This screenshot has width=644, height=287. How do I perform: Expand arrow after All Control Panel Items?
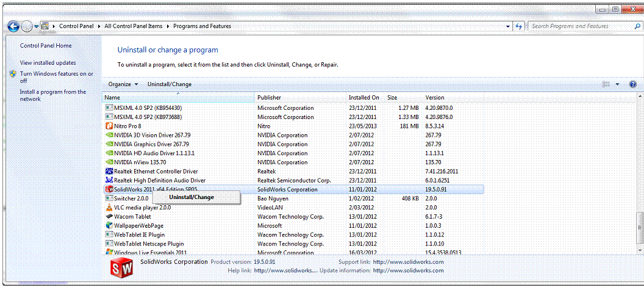point(168,26)
